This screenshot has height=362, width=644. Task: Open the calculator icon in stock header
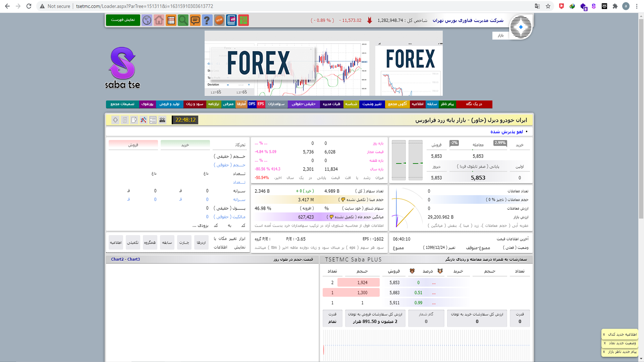(125, 120)
